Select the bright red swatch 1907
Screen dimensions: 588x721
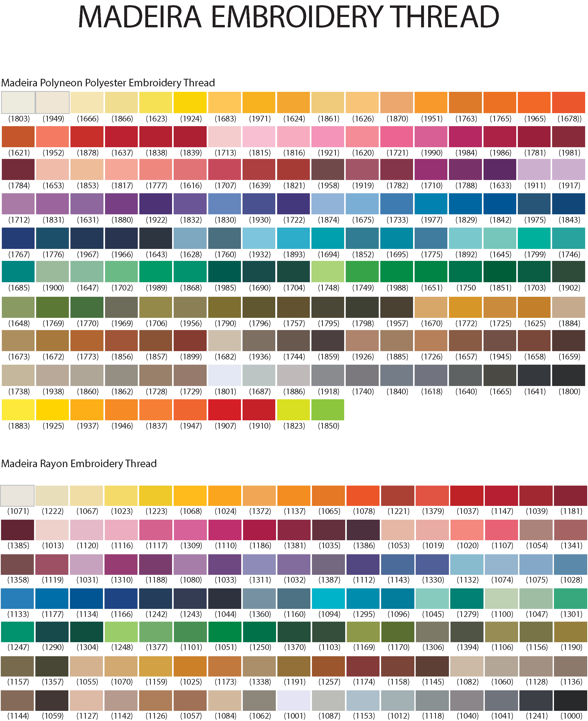[225, 410]
